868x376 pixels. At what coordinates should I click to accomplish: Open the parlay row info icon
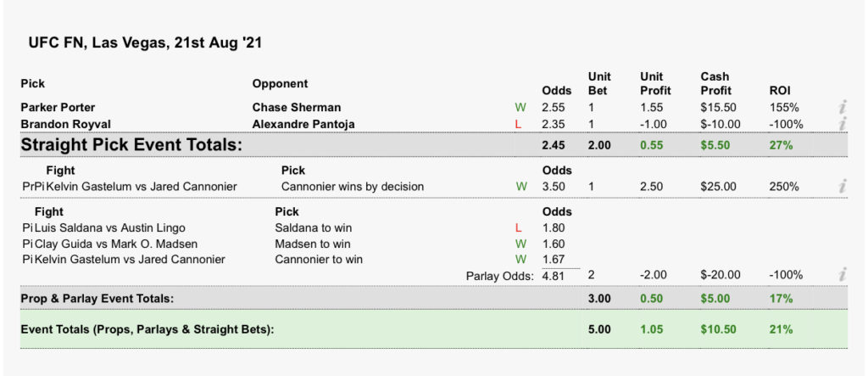(x=842, y=275)
